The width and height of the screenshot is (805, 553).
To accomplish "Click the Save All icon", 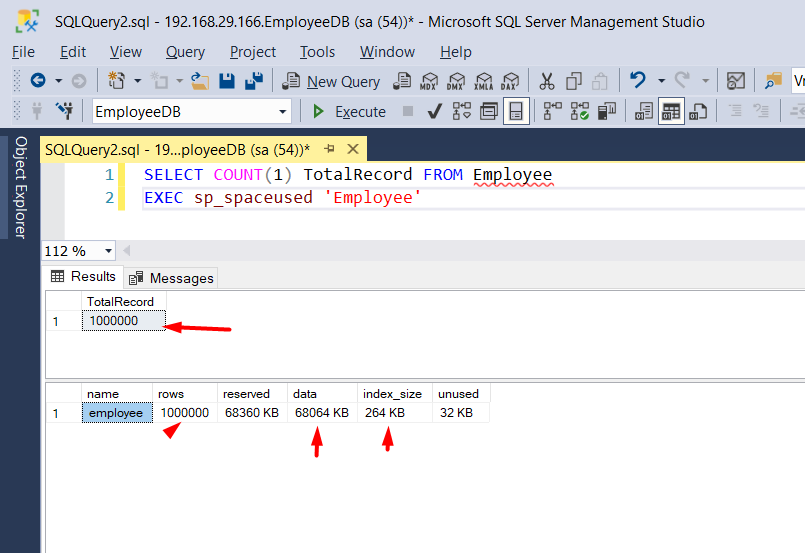I will point(254,81).
